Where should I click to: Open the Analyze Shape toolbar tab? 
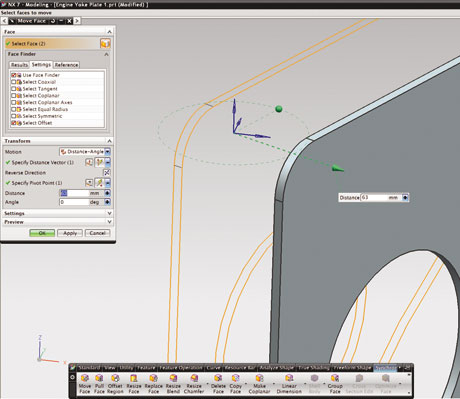(277, 368)
